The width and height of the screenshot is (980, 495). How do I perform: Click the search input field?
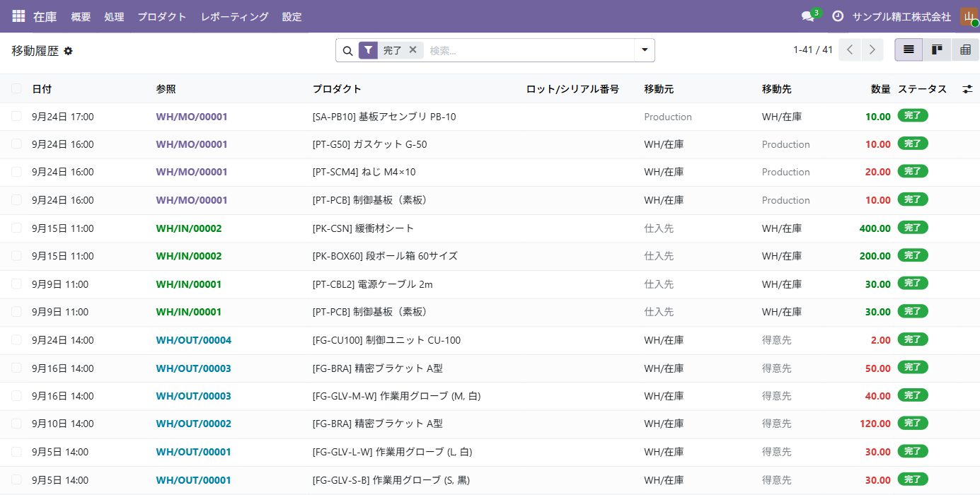529,50
